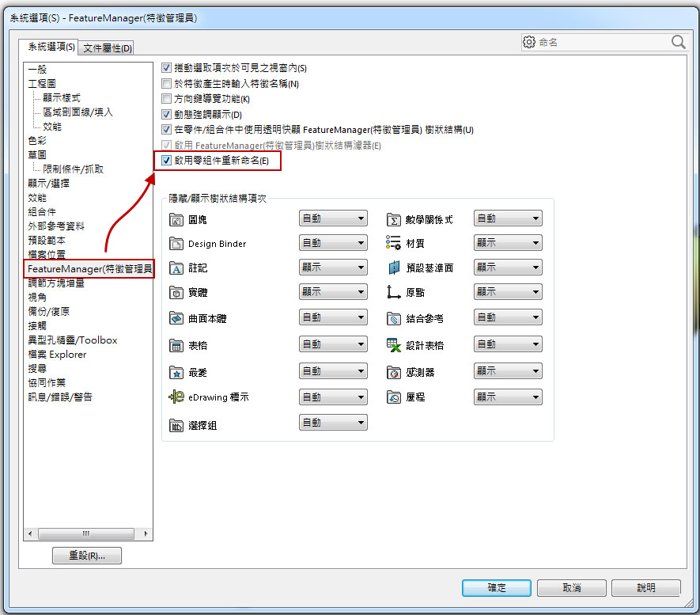The width and height of the screenshot is (700, 615).
Task: Open the 圖塊 display dropdown
Action: [333, 218]
